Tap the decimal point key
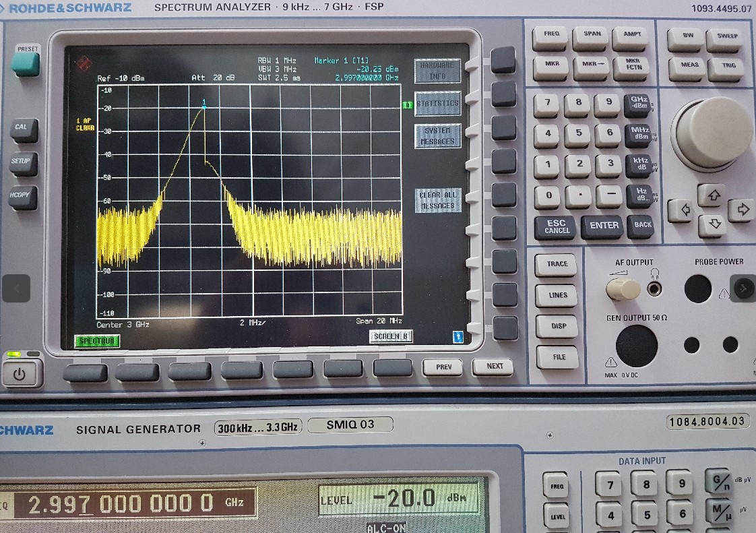 tap(579, 197)
